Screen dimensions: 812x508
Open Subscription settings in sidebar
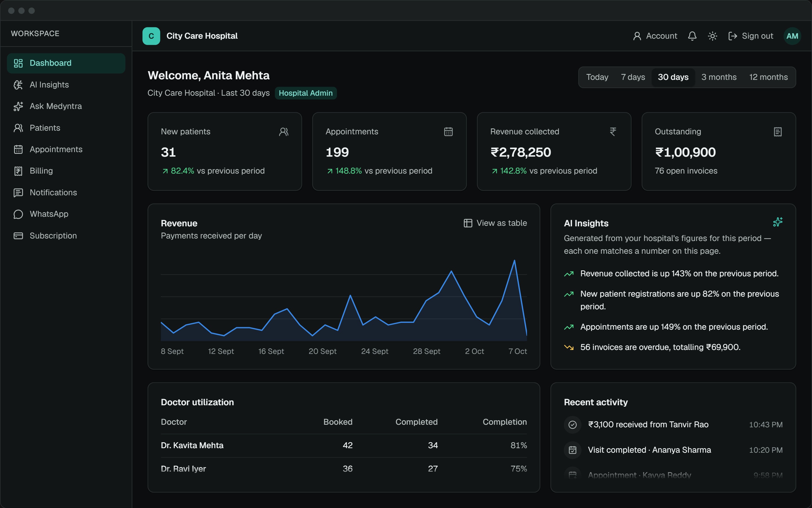click(x=66, y=236)
